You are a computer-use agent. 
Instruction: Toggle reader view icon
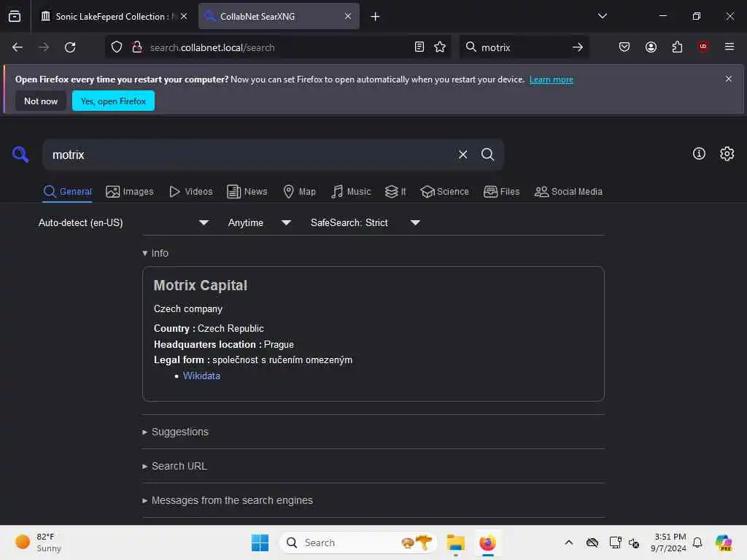[x=419, y=47]
